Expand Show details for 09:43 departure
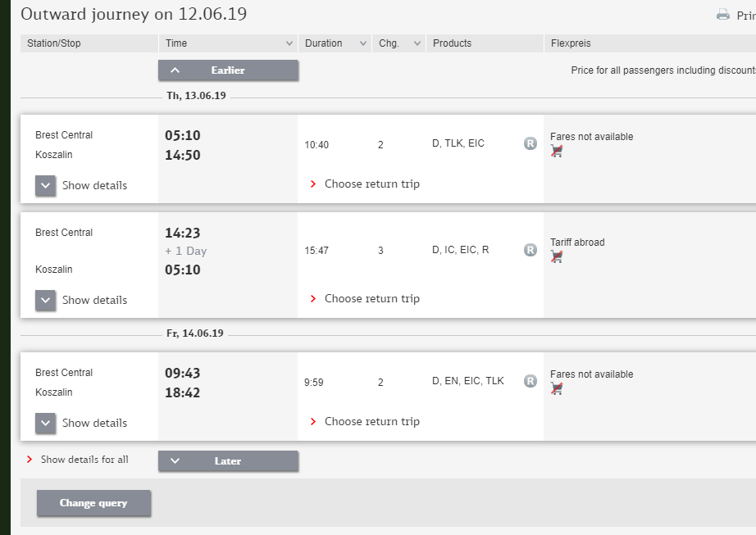 pyautogui.click(x=45, y=423)
